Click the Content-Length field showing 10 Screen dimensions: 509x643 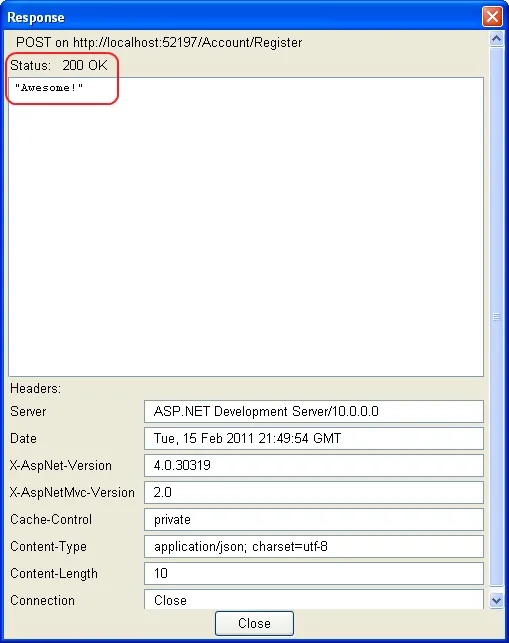314,573
